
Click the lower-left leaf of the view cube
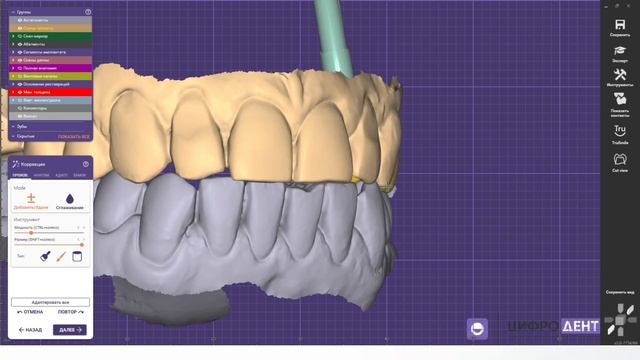(x=611, y=330)
